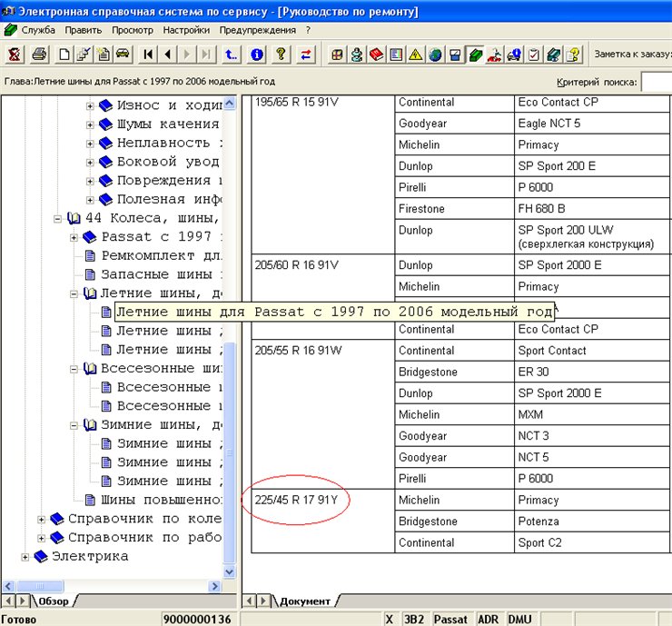Expand the 'Боковой увод' tree node
Viewport: 672px width, 626px height.
coord(90,163)
